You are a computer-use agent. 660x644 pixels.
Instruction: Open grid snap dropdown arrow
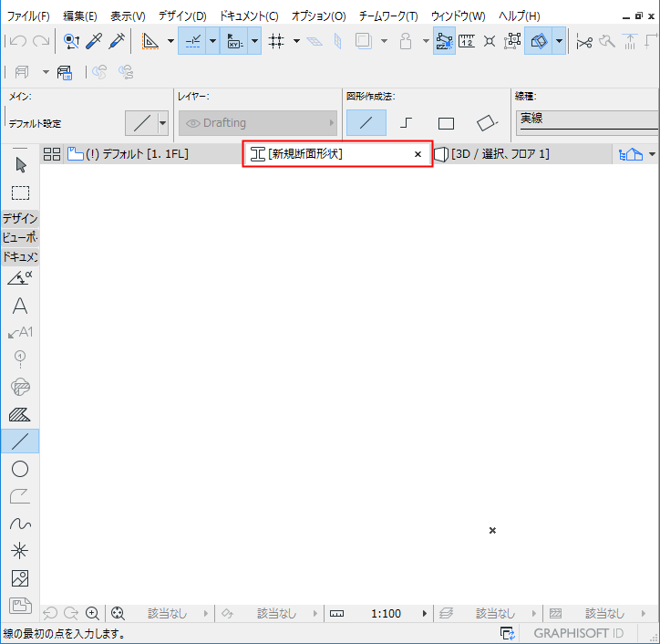(297, 41)
